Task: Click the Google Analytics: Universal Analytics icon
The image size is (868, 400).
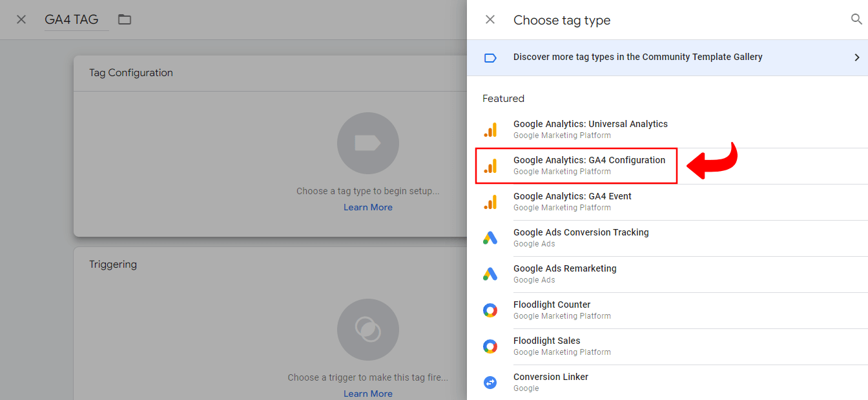Action: pos(491,129)
